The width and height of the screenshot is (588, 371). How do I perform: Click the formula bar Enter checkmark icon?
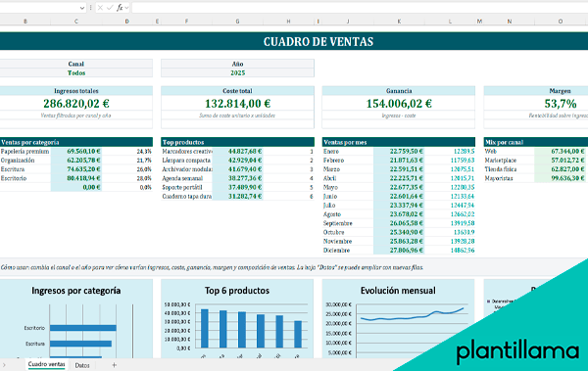pyautogui.click(x=110, y=8)
